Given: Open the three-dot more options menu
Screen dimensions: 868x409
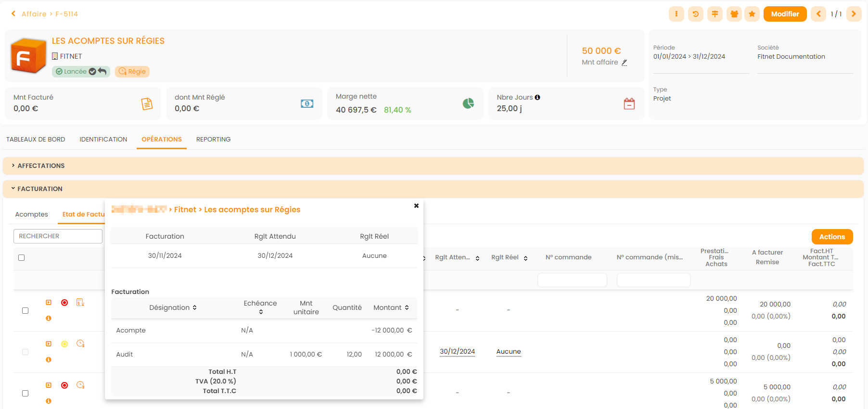Looking at the screenshot, I should click(676, 14).
